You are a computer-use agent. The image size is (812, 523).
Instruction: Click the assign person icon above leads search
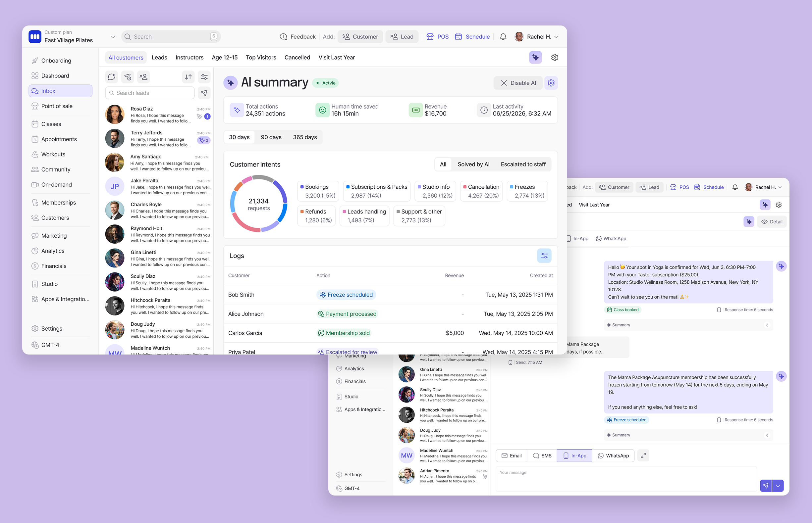pos(144,77)
